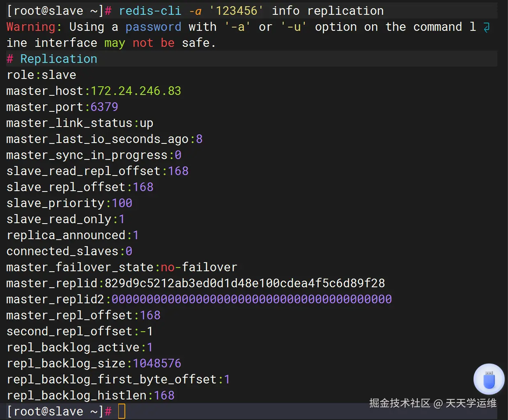The height and width of the screenshot is (420, 508).
Task: Click the master_host IP address 172.24.246.83
Action: [136, 91]
